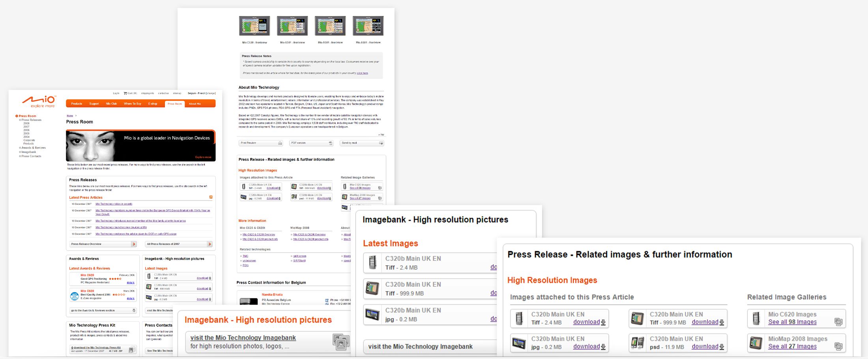Click red arrow on Press Release Overview button

point(134,244)
